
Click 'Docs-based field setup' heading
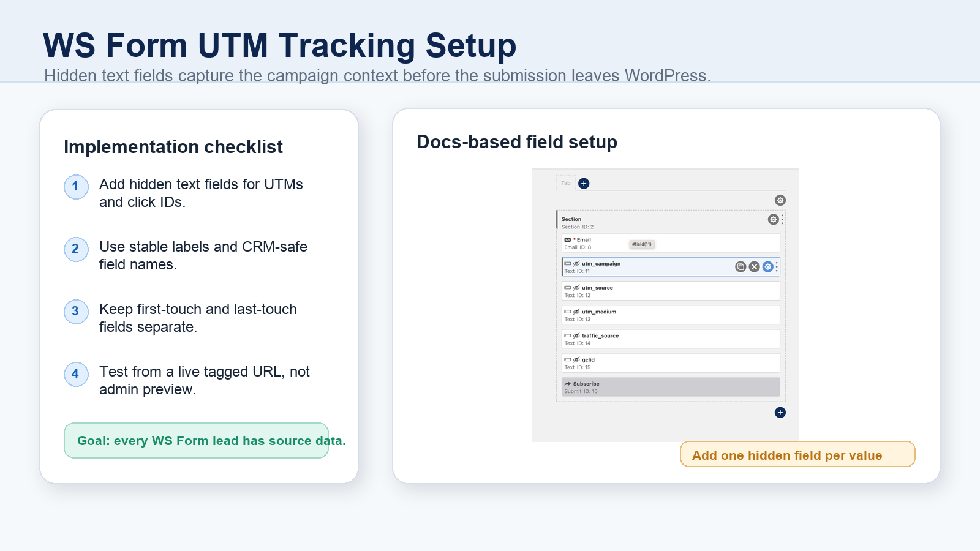click(517, 142)
